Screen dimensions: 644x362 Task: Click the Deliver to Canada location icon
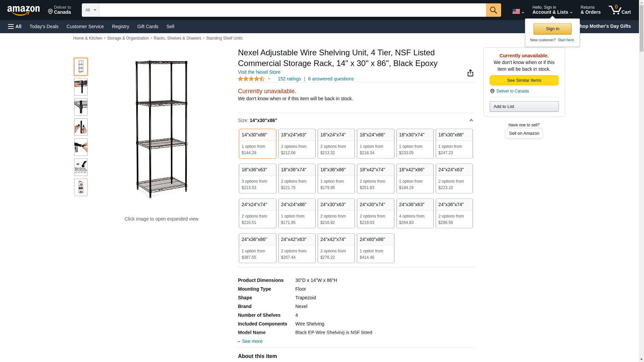click(492, 91)
